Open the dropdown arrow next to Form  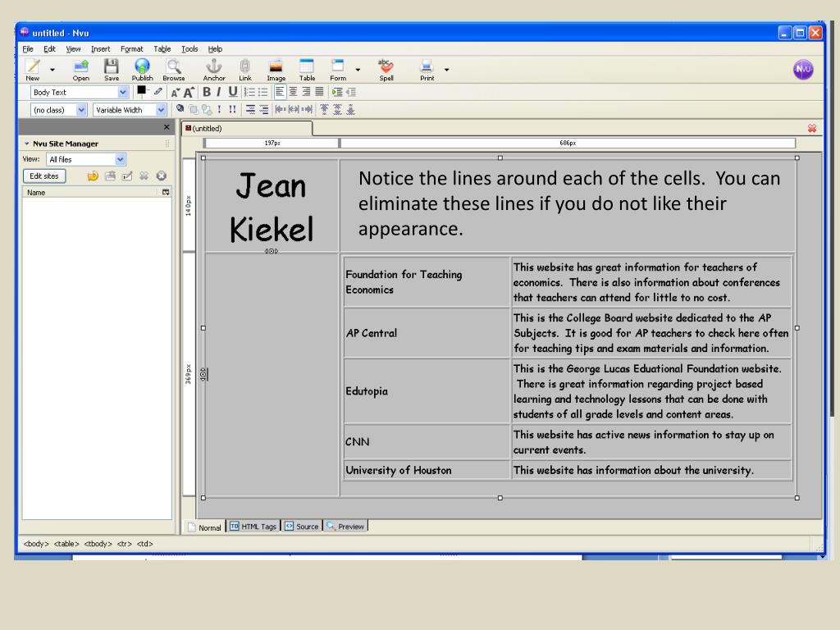pos(358,70)
